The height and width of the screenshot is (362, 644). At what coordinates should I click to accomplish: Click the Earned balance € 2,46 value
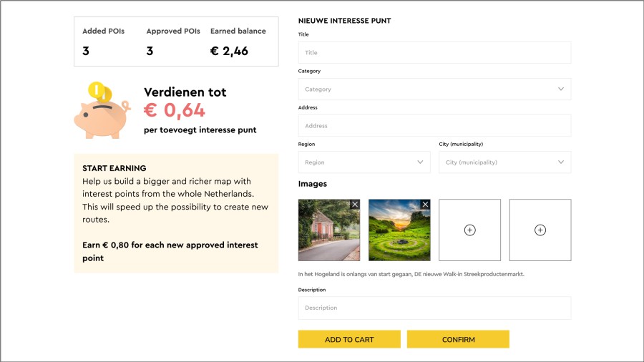pyautogui.click(x=229, y=51)
